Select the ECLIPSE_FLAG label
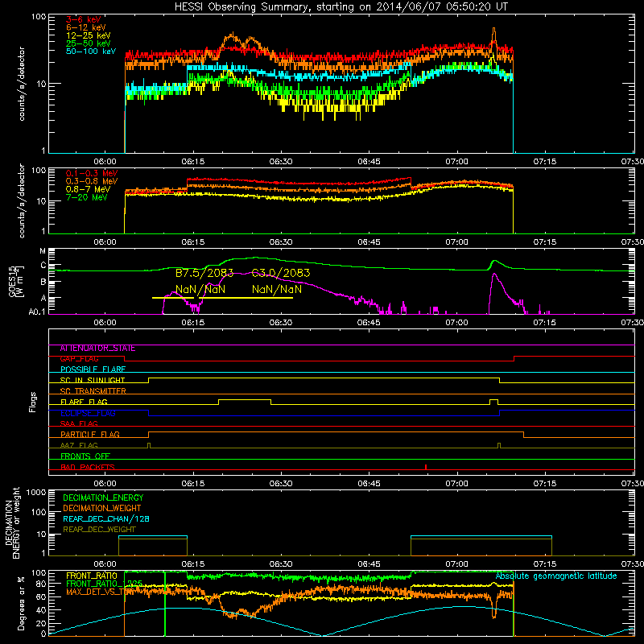This screenshot has width=644, height=644. pos(88,413)
